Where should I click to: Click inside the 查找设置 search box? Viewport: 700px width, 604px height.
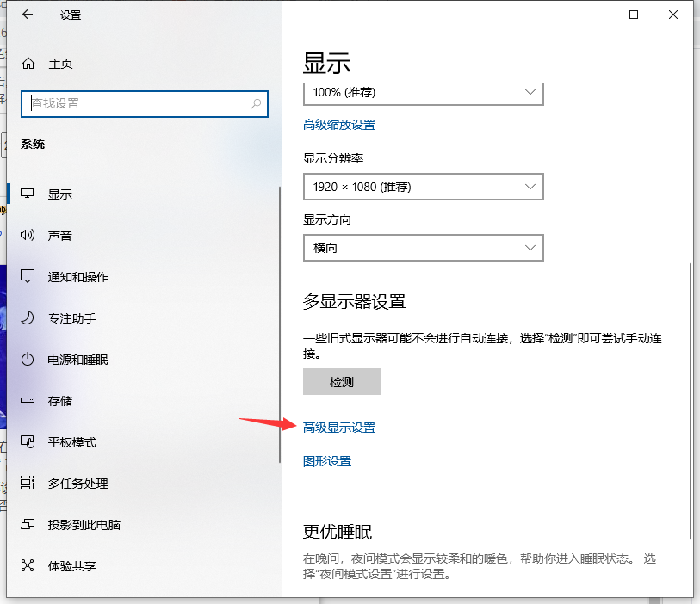(144, 103)
